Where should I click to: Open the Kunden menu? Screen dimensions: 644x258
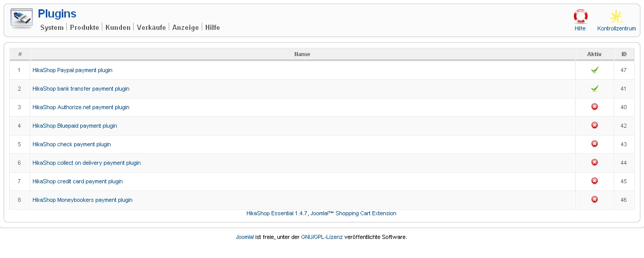point(118,28)
